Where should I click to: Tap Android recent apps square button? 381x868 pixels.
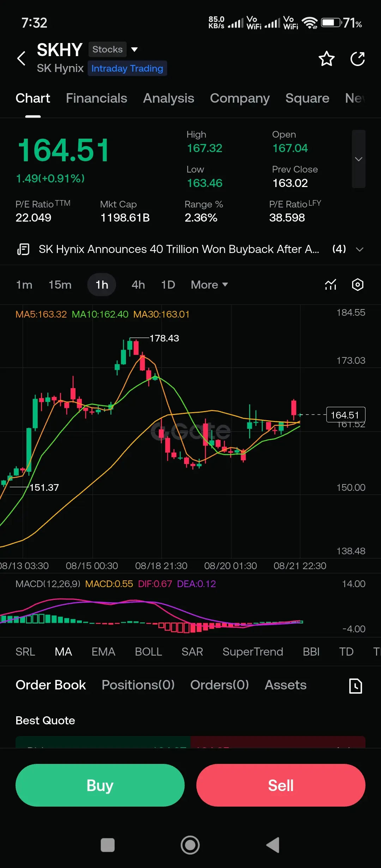coord(108,845)
